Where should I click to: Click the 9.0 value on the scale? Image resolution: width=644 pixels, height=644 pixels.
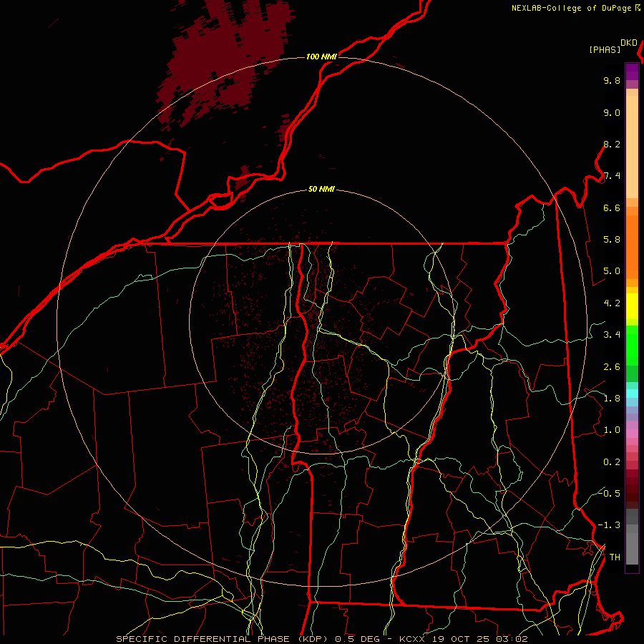pos(612,113)
